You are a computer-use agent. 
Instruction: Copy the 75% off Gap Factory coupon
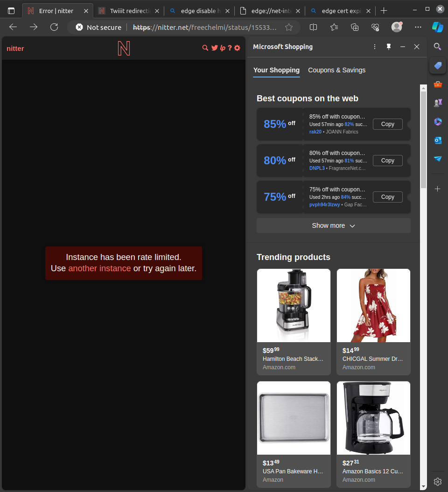[388, 197]
